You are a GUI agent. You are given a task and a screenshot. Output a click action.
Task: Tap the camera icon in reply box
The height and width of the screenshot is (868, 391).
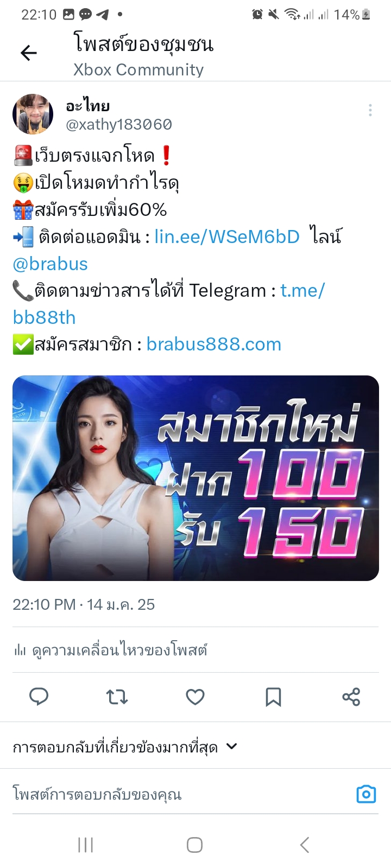[x=366, y=794]
